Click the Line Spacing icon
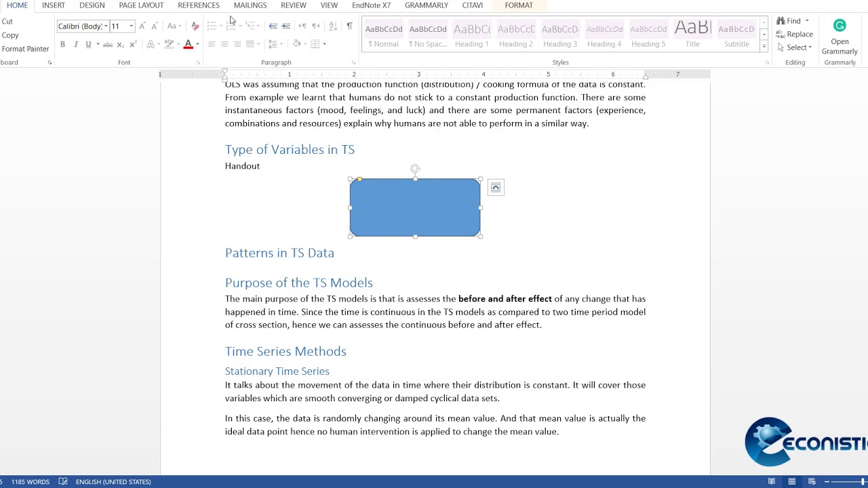Image resolution: width=868 pixels, height=488 pixels. coord(272,44)
